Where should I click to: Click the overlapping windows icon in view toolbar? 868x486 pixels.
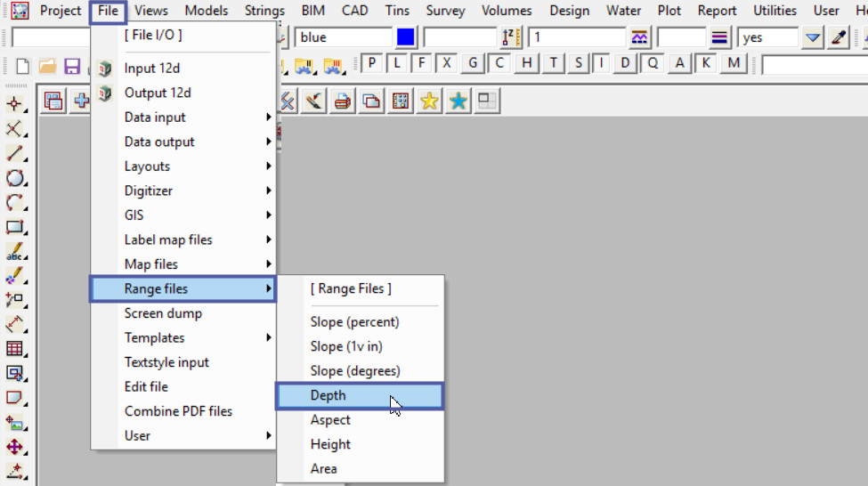point(371,101)
